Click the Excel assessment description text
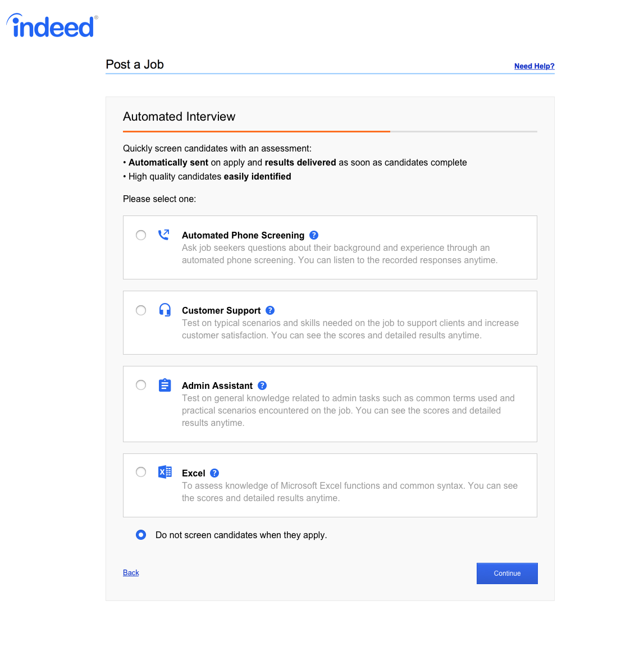Image resolution: width=644 pixels, height=670 pixels. click(349, 492)
